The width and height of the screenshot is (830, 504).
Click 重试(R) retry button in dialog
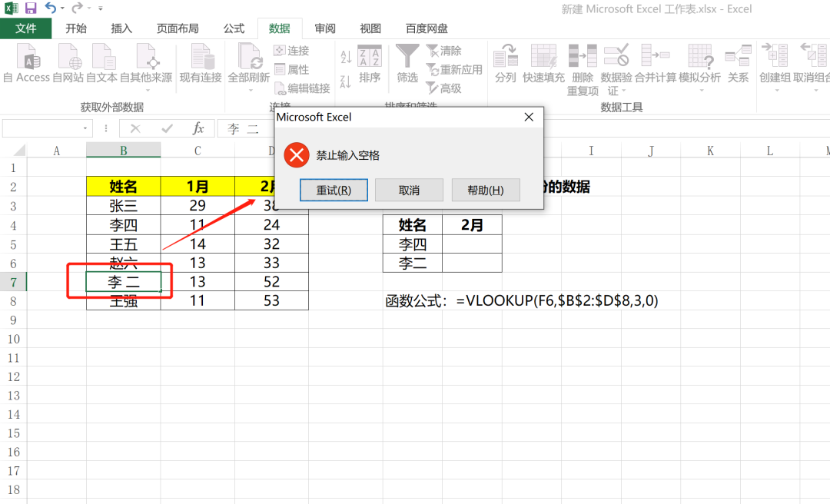[x=334, y=190]
